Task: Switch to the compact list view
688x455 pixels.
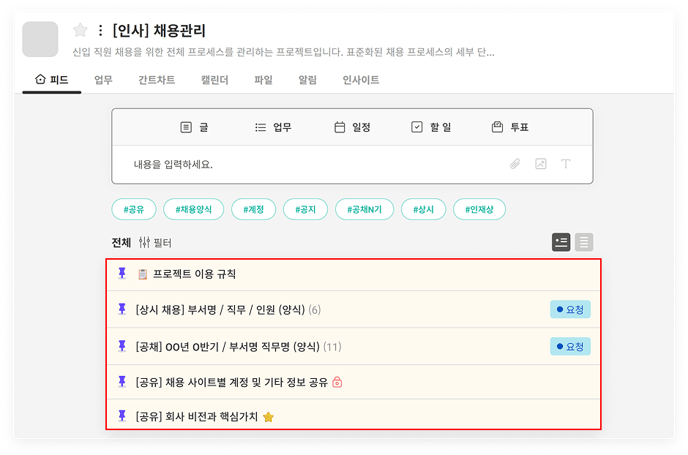Action: tap(584, 242)
